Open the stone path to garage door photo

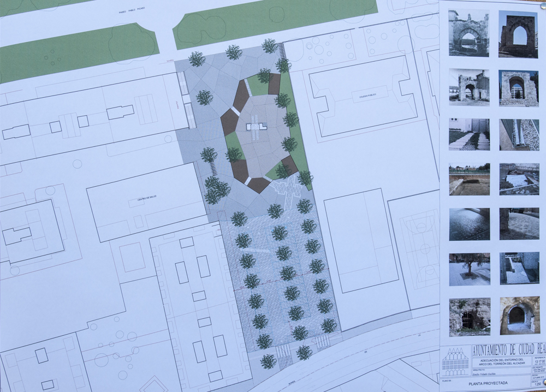[x=469, y=134]
